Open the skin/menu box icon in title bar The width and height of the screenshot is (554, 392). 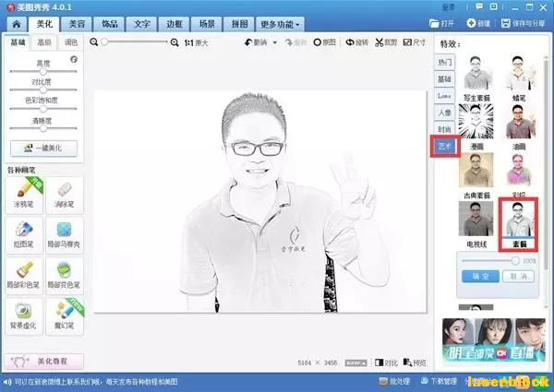click(x=494, y=6)
